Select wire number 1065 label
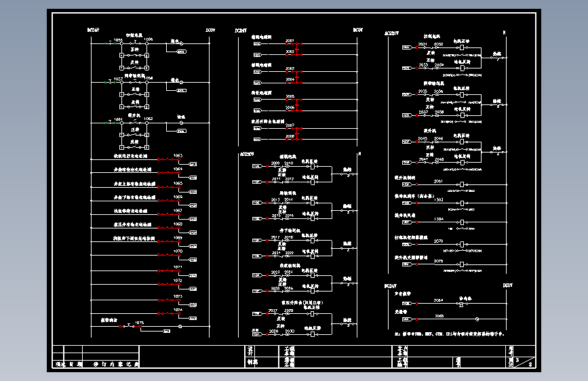This screenshot has width=588, height=381. pos(178,183)
